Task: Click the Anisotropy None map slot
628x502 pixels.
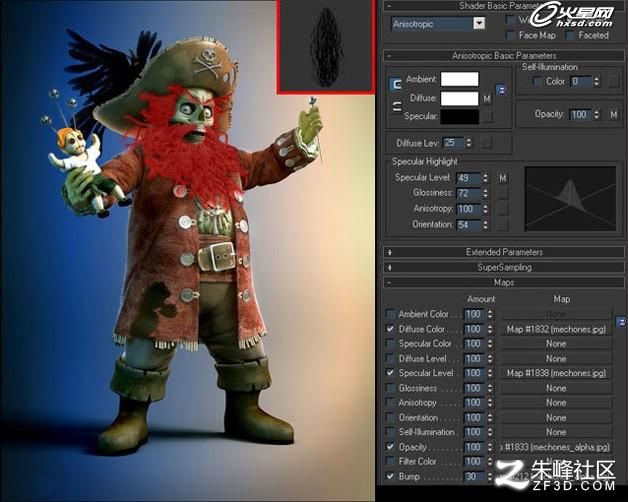Action: [x=556, y=403]
